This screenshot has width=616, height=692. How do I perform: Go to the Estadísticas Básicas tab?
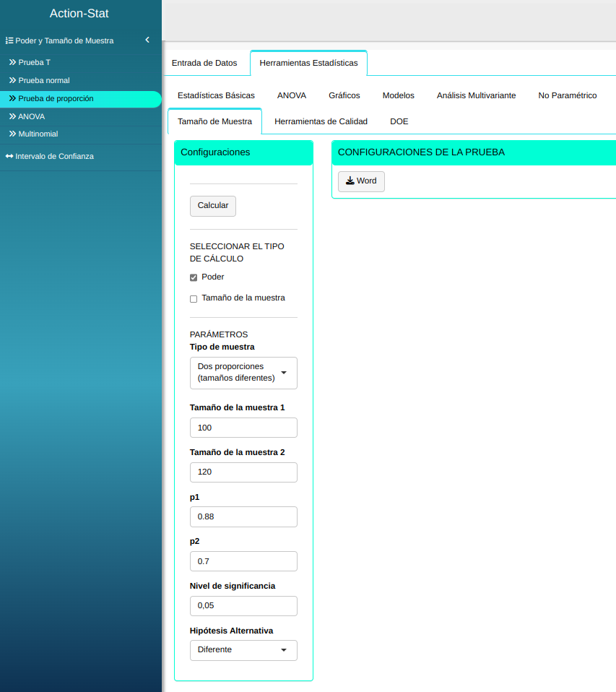coord(216,95)
